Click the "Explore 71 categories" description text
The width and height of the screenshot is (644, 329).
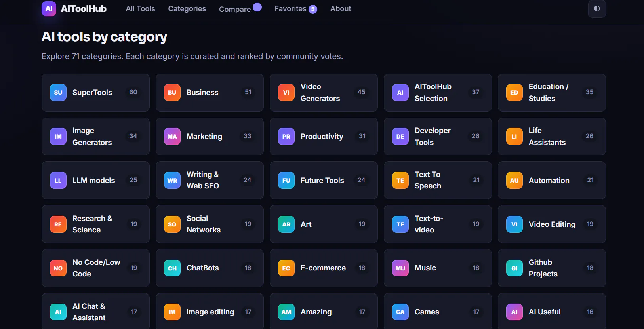(192, 56)
